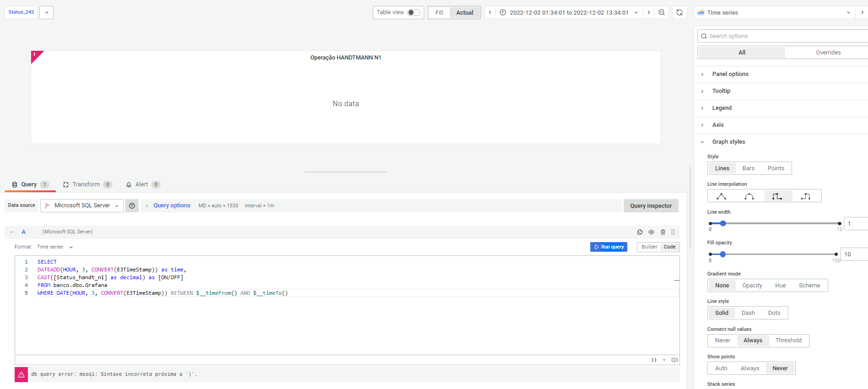Open the Status_245 variable dropdown arrow
The height and width of the screenshot is (389, 868).
47,13
